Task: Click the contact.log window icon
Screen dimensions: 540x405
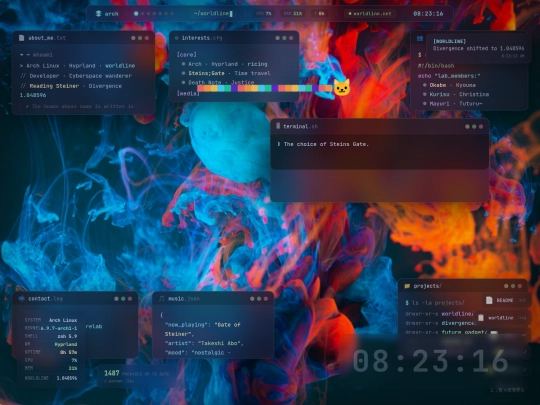Action: pyautogui.click(x=22, y=298)
